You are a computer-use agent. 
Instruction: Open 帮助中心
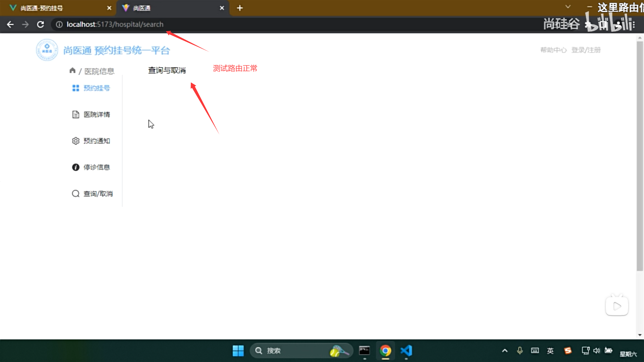553,50
